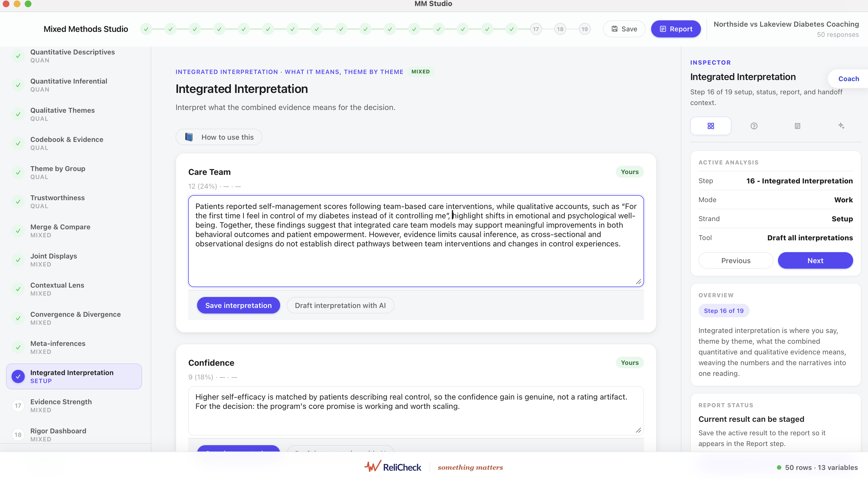Click the checkmark icon next to Convergence & Divergence

point(18,318)
